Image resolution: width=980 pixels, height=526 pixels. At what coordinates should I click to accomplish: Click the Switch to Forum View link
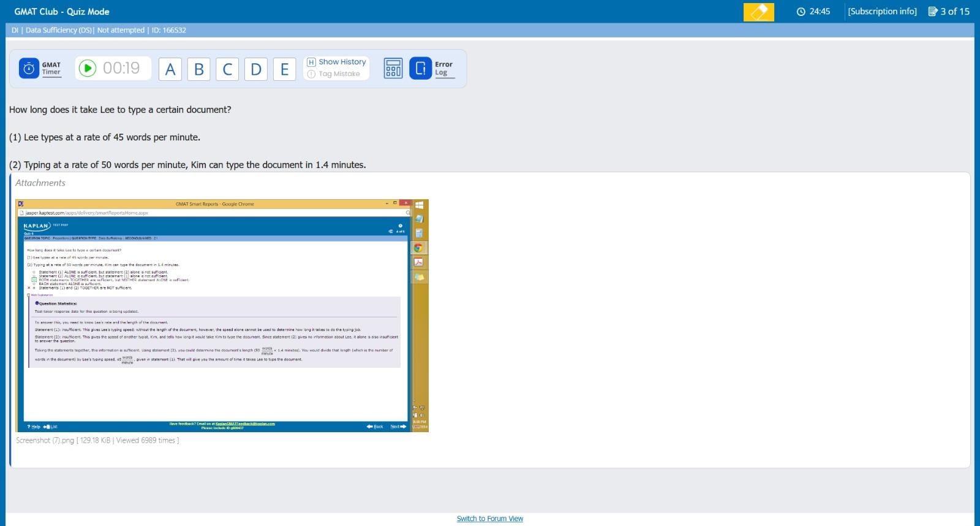(490, 519)
